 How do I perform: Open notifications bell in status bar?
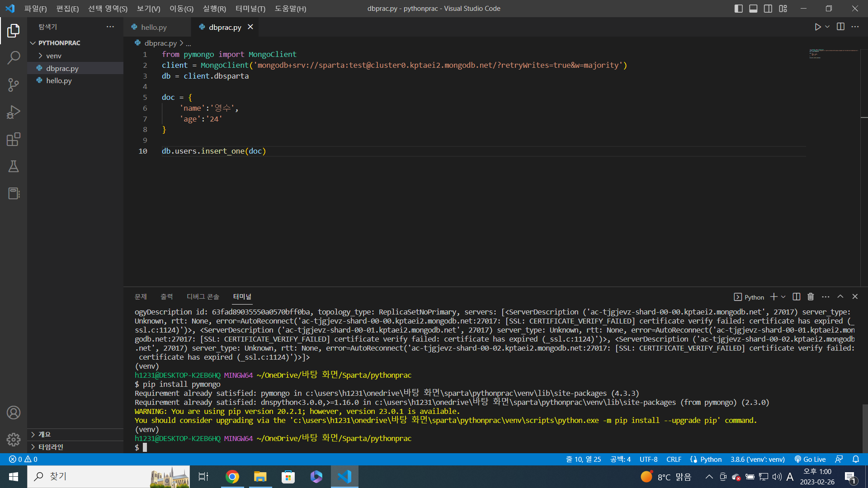(x=856, y=459)
